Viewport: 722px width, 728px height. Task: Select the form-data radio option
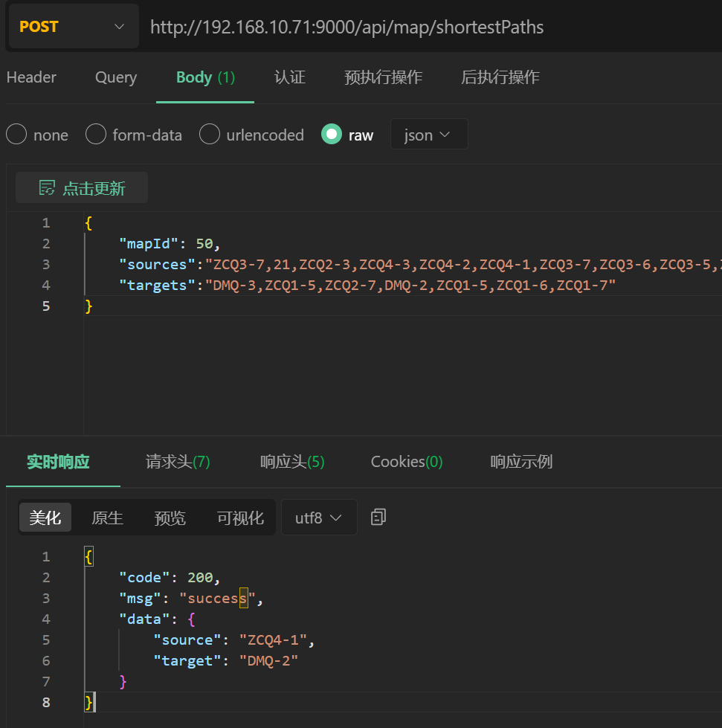[x=96, y=135]
